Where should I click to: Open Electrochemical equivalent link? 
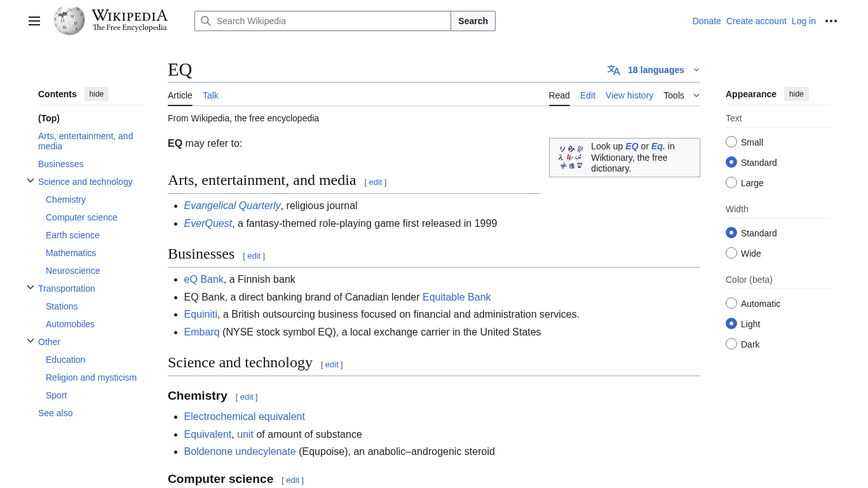(244, 417)
